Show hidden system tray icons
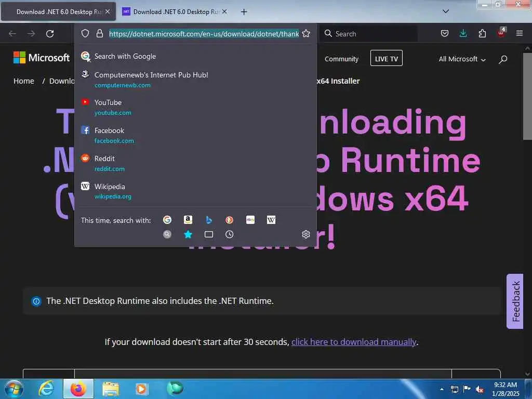This screenshot has height=399, width=532. click(442, 390)
